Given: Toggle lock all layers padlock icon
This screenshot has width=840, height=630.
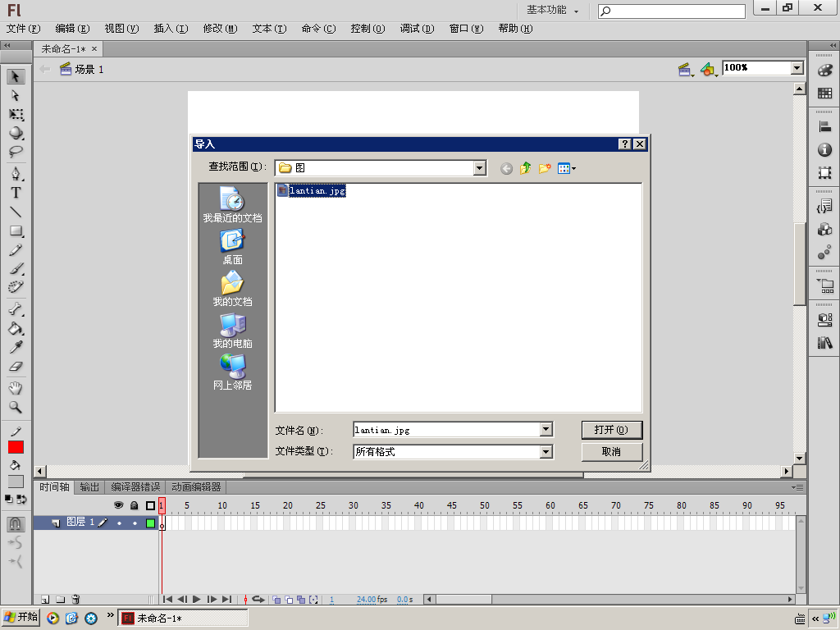Looking at the screenshot, I should [x=135, y=505].
